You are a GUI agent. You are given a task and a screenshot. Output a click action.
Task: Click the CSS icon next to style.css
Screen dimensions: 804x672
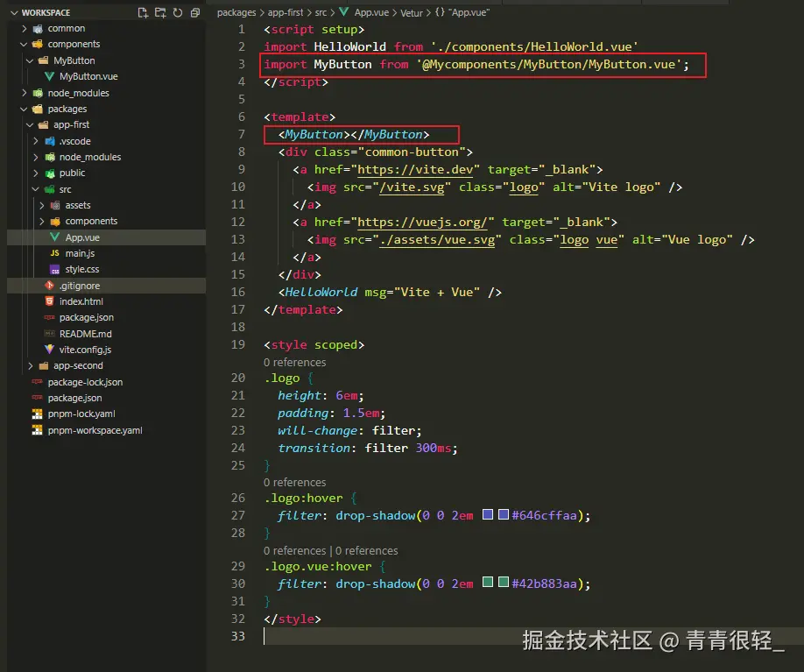coord(55,269)
